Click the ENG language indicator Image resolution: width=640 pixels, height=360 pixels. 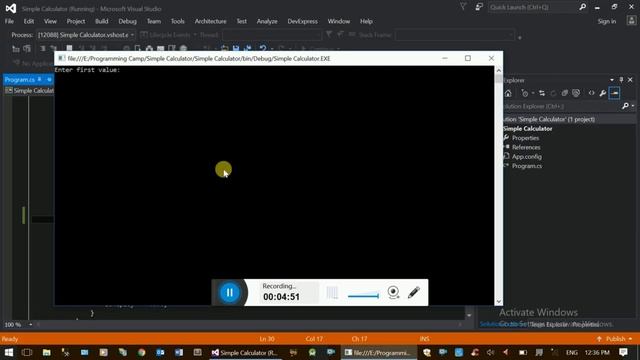571,352
